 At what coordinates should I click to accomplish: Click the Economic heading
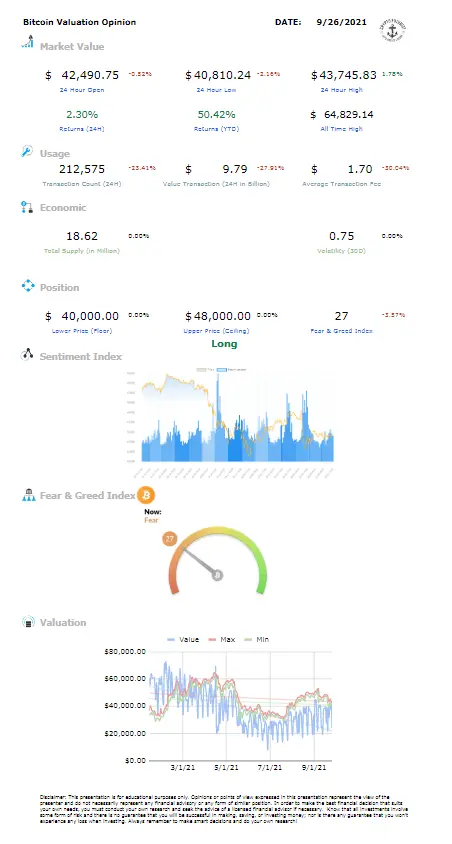pyautogui.click(x=63, y=207)
